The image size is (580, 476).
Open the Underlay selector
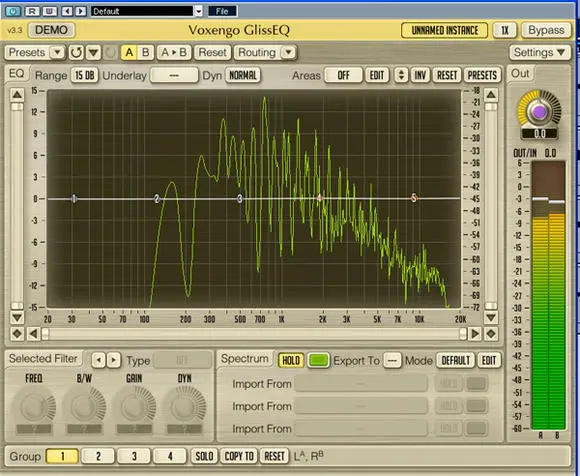tap(174, 75)
